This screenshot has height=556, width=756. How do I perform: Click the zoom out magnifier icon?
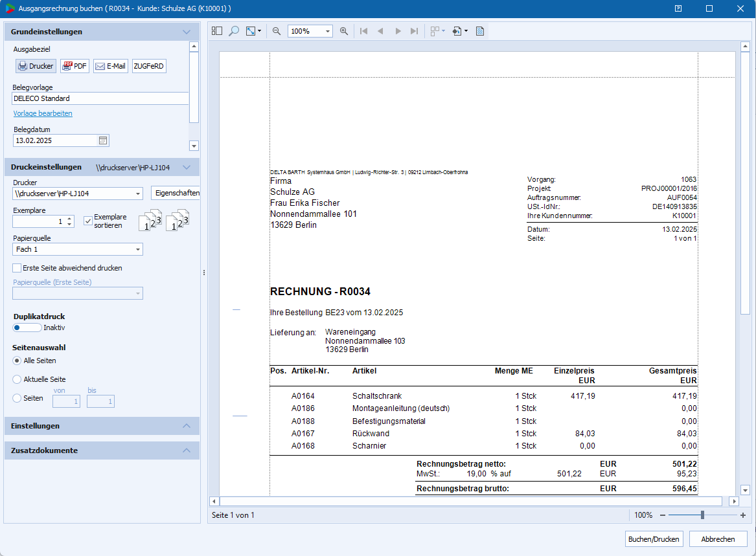pyautogui.click(x=277, y=31)
